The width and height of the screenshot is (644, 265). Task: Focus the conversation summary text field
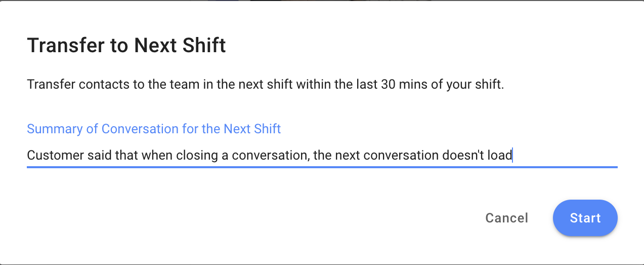click(x=322, y=155)
